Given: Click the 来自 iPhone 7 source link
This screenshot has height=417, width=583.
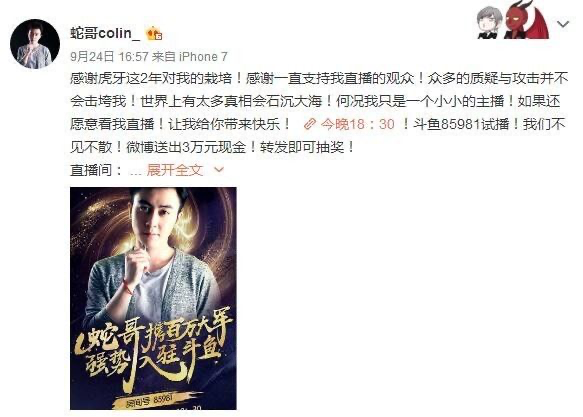Looking at the screenshot, I should [x=190, y=57].
